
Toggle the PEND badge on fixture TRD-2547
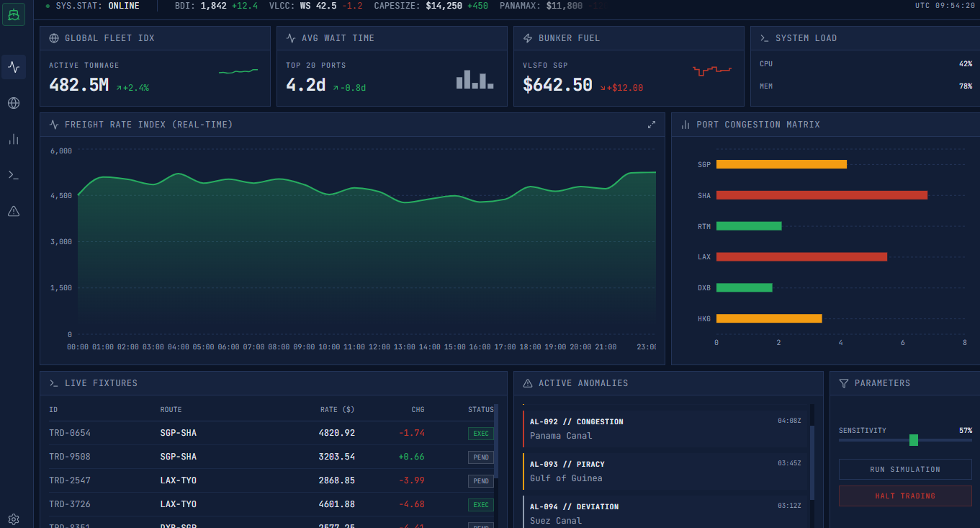[x=480, y=480]
